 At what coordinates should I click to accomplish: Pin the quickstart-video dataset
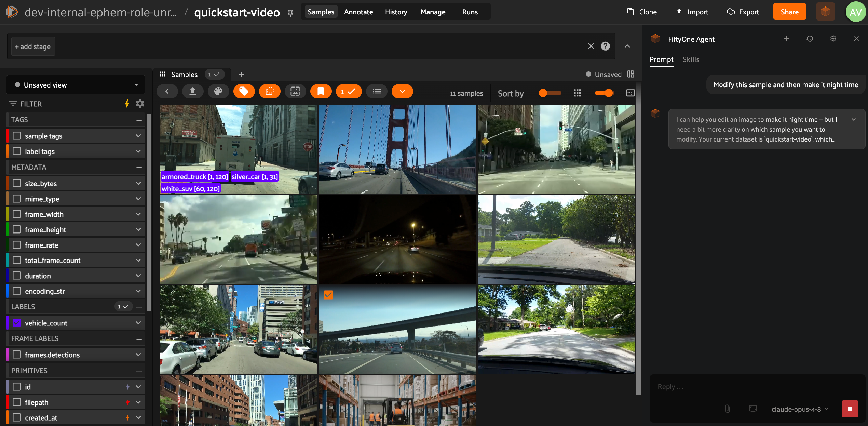click(290, 13)
